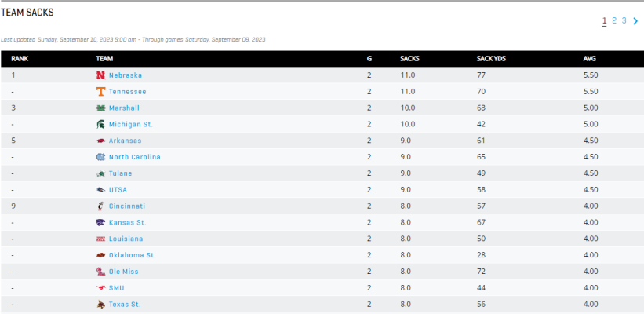Open the Tennessee team link
This screenshot has height=314, width=644.
coord(127,92)
